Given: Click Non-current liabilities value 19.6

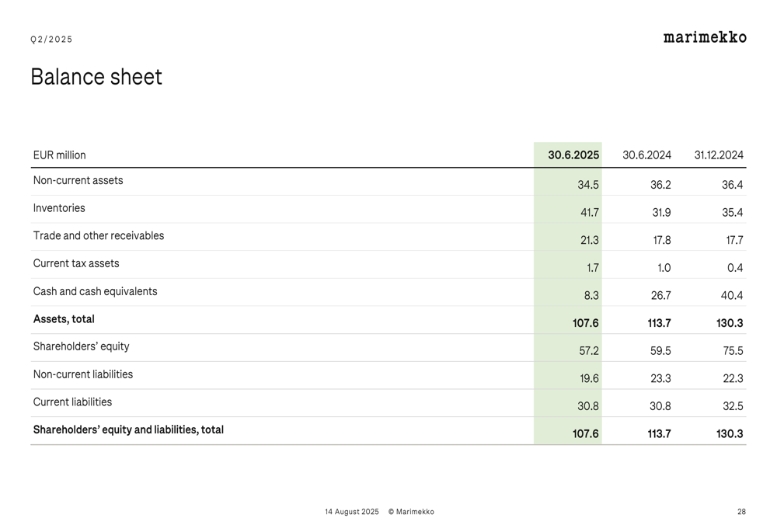Looking at the screenshot, I should tap(589, 379).
